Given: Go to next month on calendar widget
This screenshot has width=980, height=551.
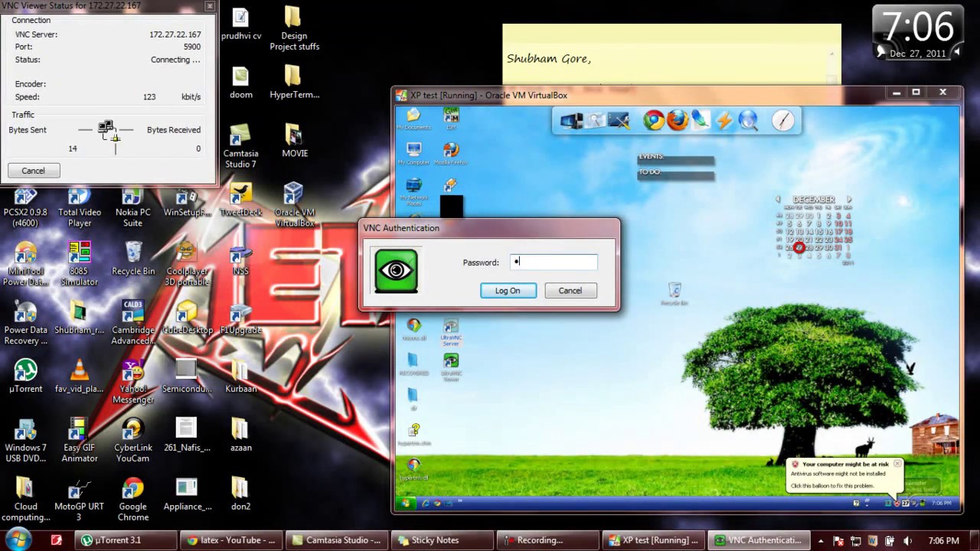Looking at the screenshot, I should [848, 200].
